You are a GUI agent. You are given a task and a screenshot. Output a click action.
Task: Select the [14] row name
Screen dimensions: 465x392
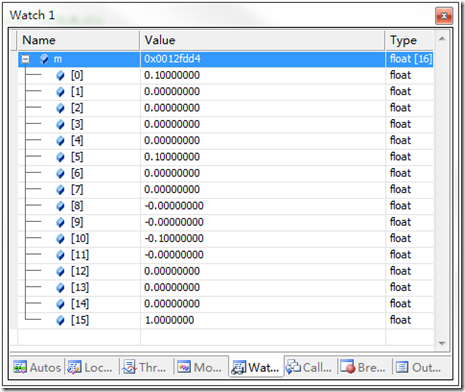point(80,304)
